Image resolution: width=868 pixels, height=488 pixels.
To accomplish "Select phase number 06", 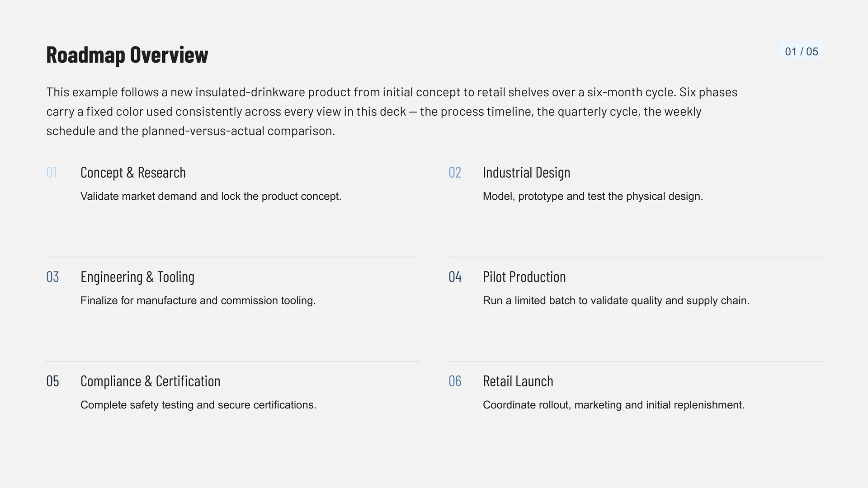I will tap(455, 381).
